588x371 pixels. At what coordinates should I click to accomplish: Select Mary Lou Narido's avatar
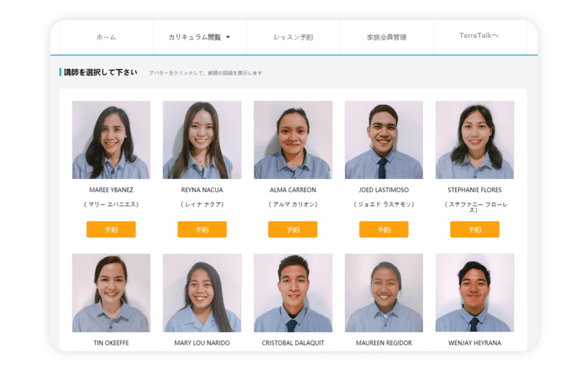pyautogui.click(x=202, y=293)
